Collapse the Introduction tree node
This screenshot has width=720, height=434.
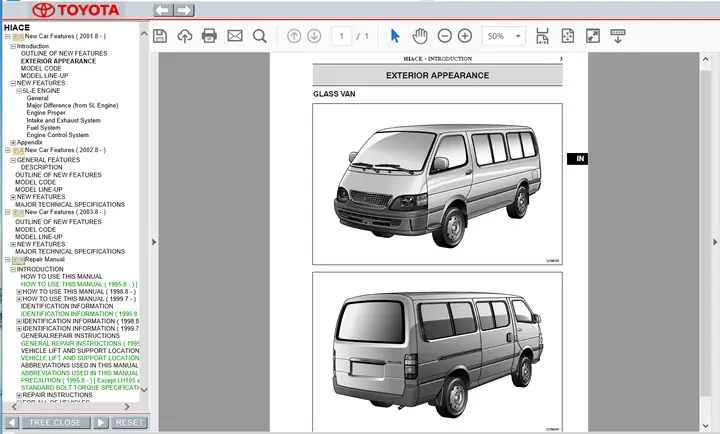click(13, 46)
